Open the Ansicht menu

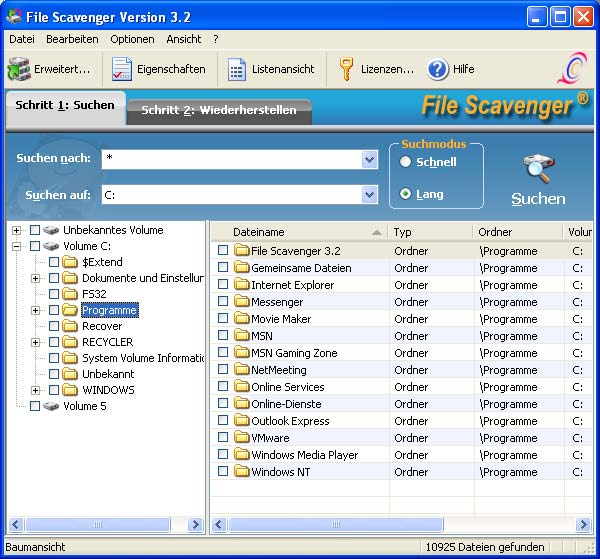point(184,39)
